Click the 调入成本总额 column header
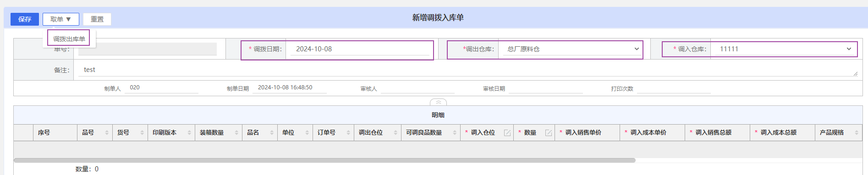 point(782,133)
